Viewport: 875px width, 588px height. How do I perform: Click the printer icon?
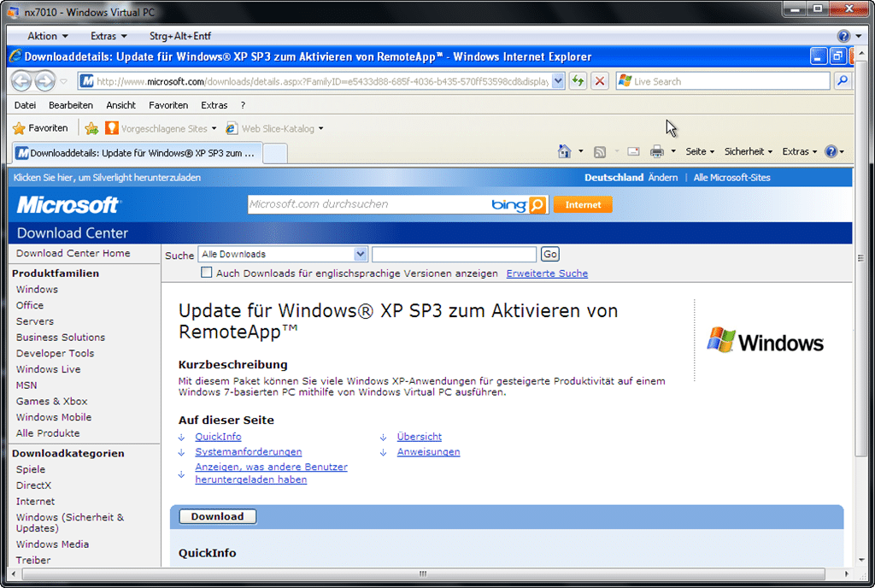657,151
